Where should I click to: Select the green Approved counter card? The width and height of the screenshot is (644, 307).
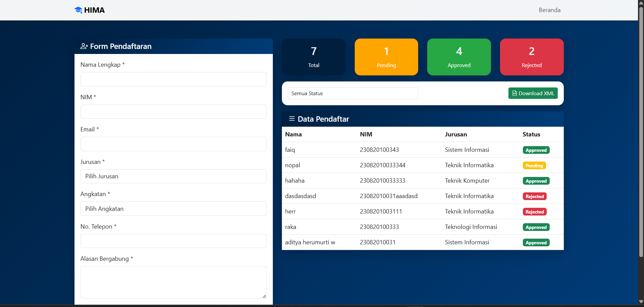coord(459,57)
